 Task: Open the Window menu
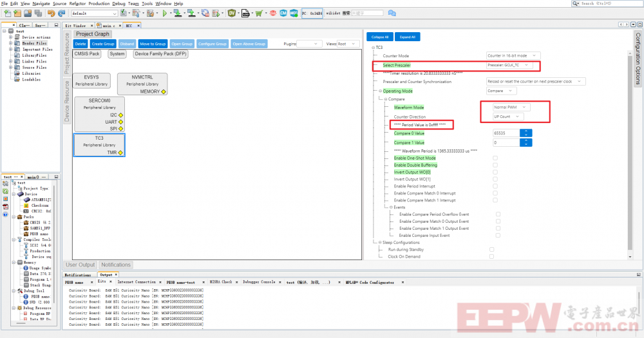click(x=164, y=3)
